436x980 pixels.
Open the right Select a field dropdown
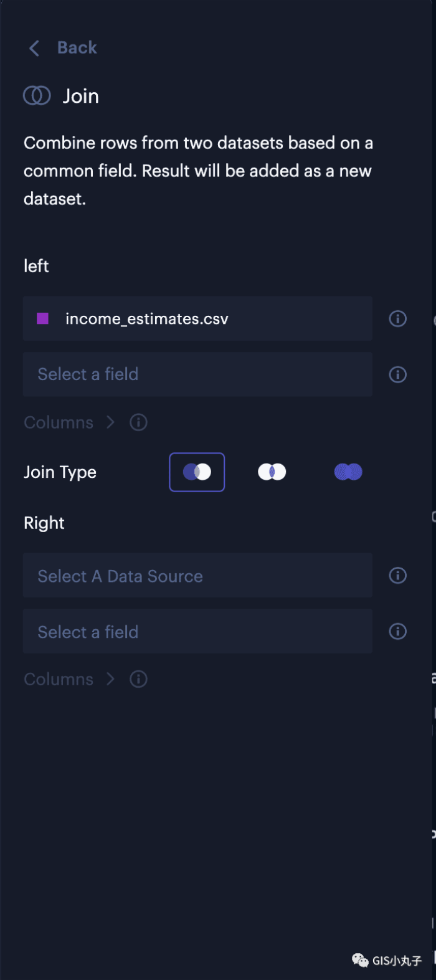tap(197, 632)
